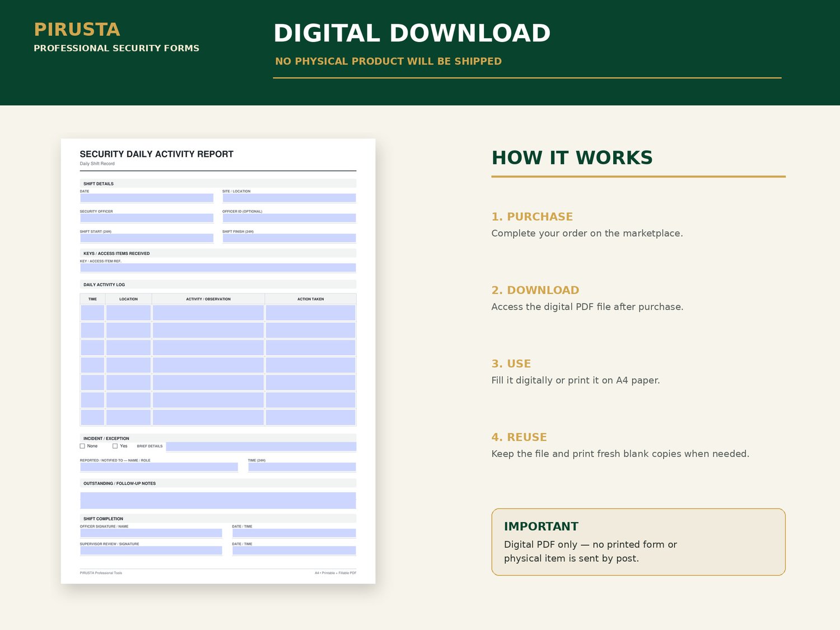
Task: Click 'NO PHYSICAL PRODUCT WILL BE SHIPPED'
Action: pos(388,61)
